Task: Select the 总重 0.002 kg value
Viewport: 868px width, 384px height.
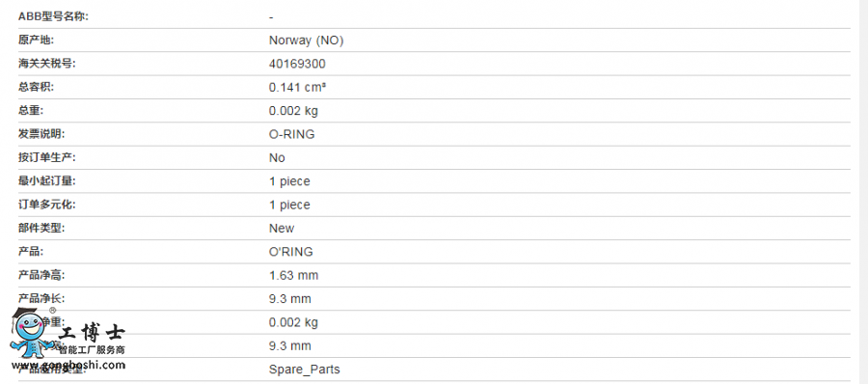Action: point(293,111)
